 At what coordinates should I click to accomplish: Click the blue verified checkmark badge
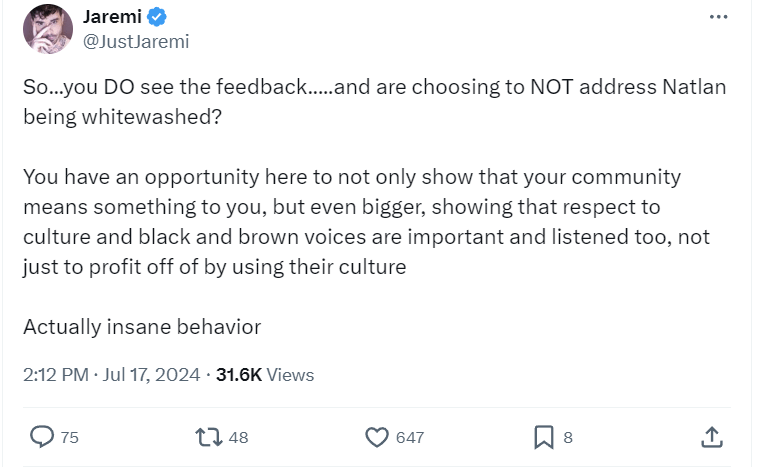158,17
